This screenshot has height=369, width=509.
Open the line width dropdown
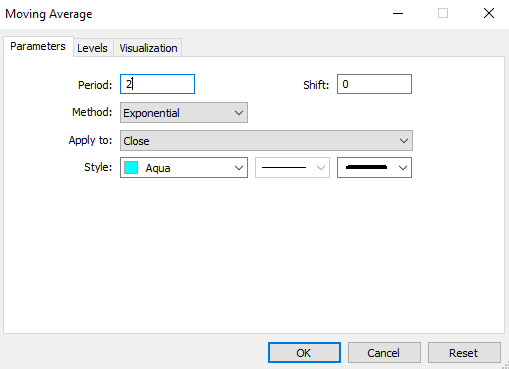374,168
